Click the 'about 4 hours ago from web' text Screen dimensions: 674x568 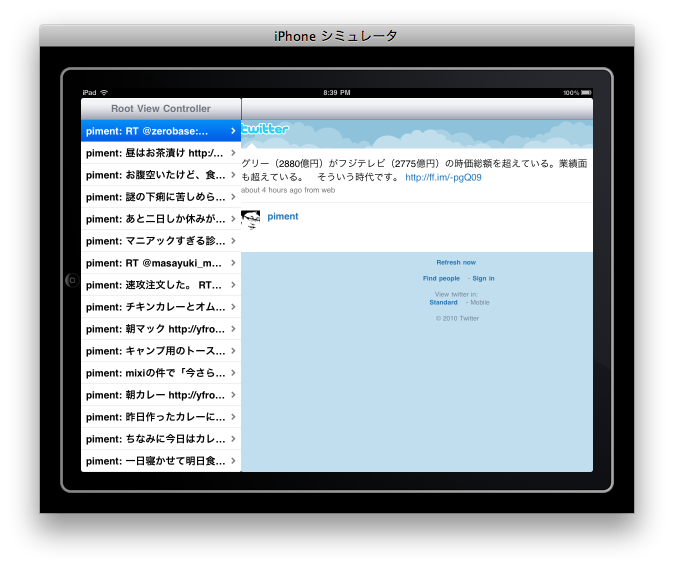[288, 190]
